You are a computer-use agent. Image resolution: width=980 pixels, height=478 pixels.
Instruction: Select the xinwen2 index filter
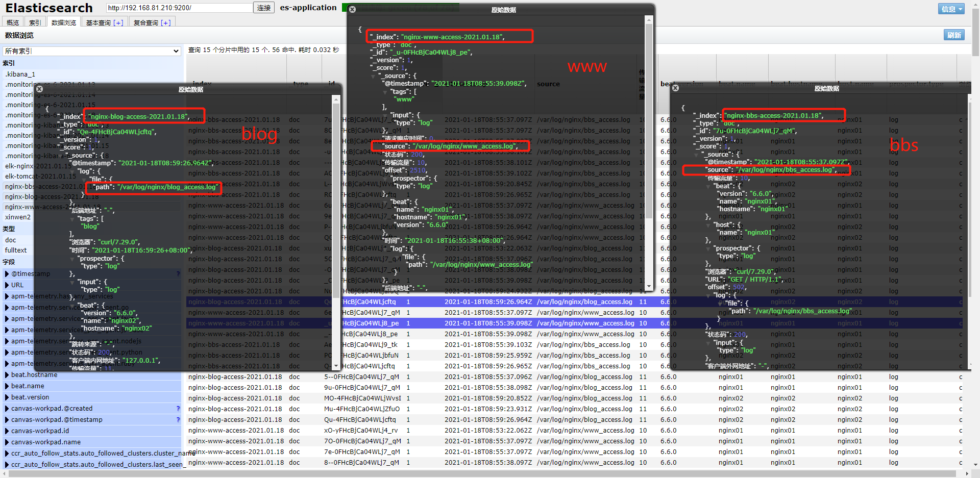click(18, 217)
